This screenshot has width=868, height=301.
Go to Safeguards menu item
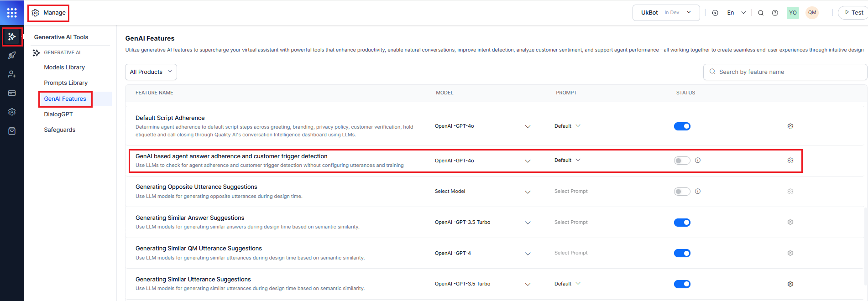tap(60, 130)
